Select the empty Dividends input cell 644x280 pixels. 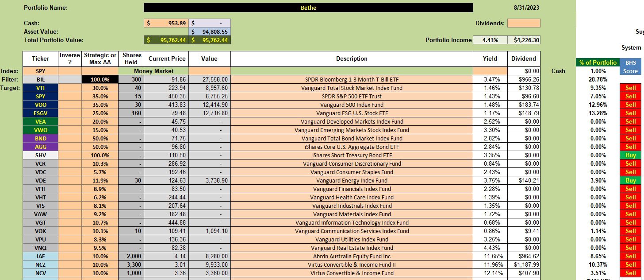(x=524, y=23)
